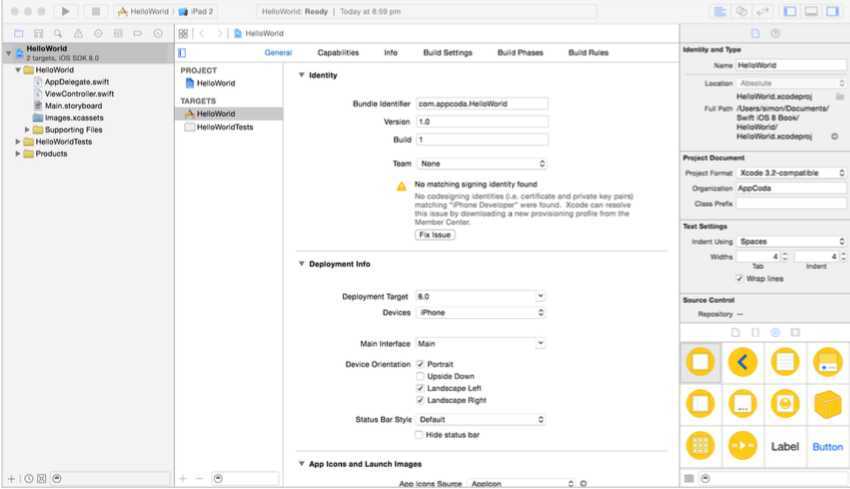Show the Media library
The image size is (850, 489).
[795, 332]
